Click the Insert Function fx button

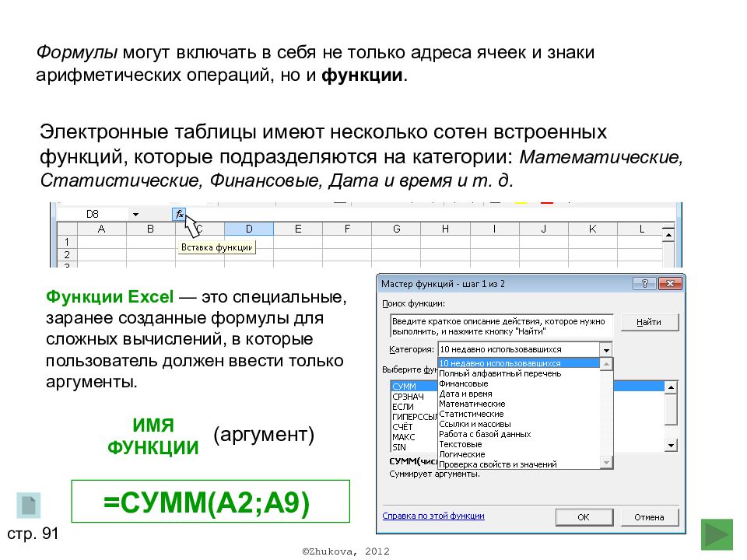tap(179, 215)
